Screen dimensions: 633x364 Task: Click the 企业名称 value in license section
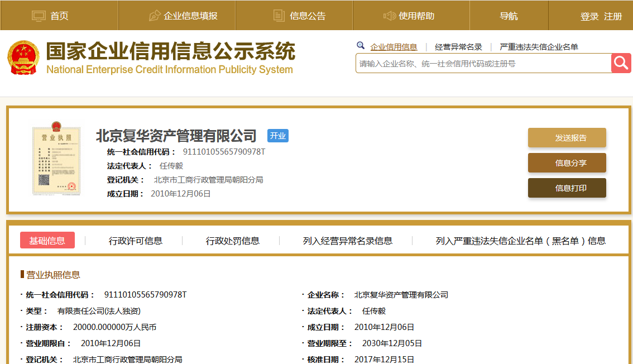click(401, 295)
